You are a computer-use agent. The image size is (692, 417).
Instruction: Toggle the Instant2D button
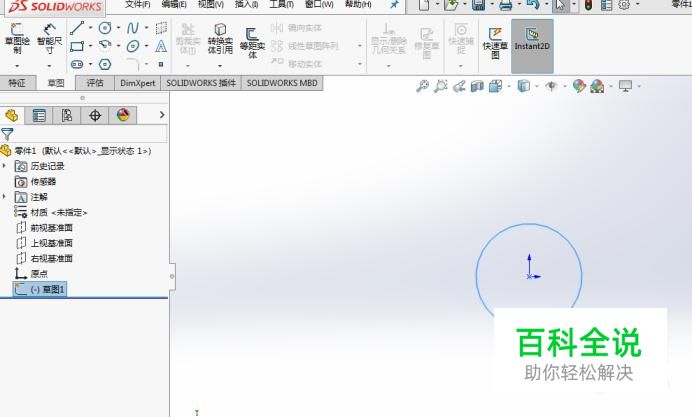click(x=532, y=46)
